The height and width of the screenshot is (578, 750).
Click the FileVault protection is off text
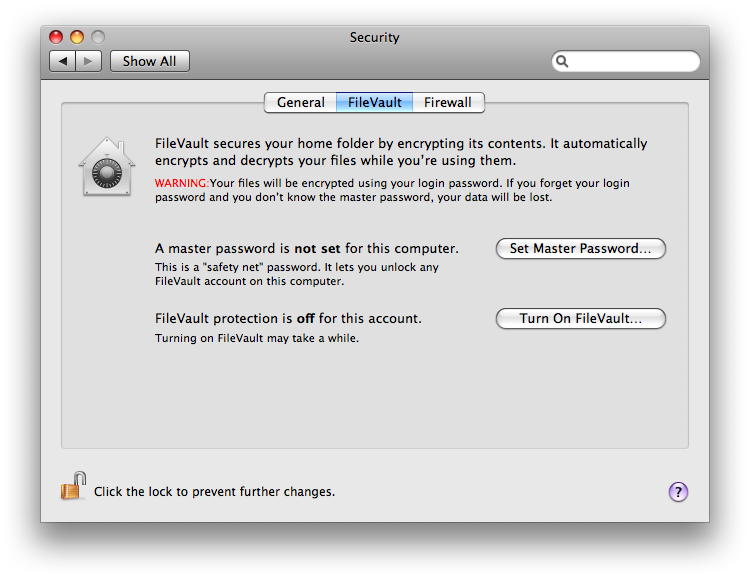(288, 319)
